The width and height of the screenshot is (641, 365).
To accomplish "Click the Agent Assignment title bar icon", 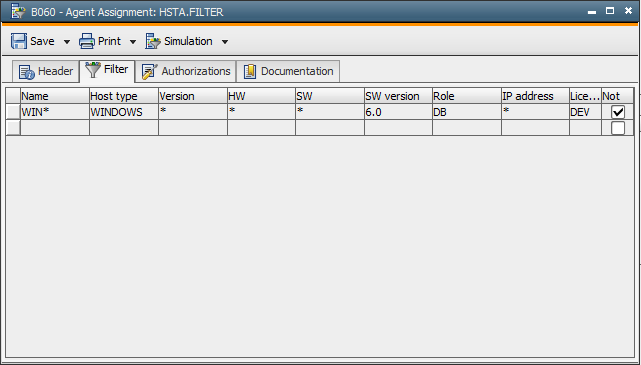I will pyautogui.click(x=18, y=11).
